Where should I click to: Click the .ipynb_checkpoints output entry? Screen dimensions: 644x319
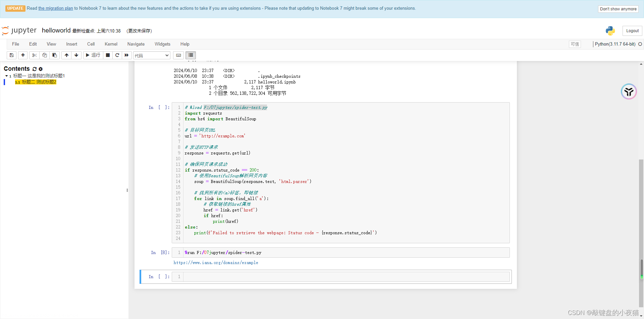pos(279,76)
